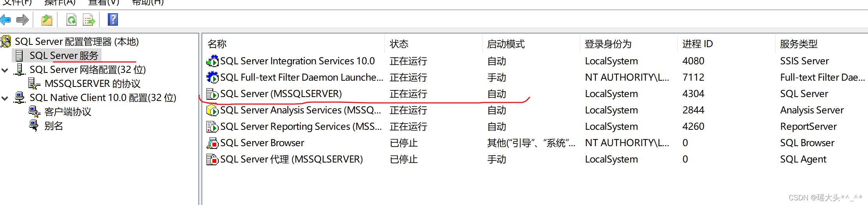The image size is (868, 205).
Task: Click the SQL Server 网络配置 node icon
Action: coord(20,69)
